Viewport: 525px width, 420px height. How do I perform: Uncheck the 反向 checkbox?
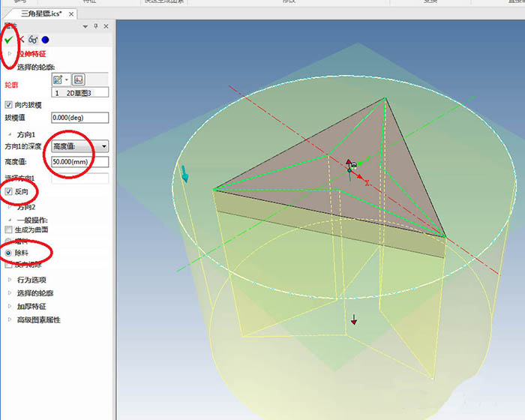[9, 191]
